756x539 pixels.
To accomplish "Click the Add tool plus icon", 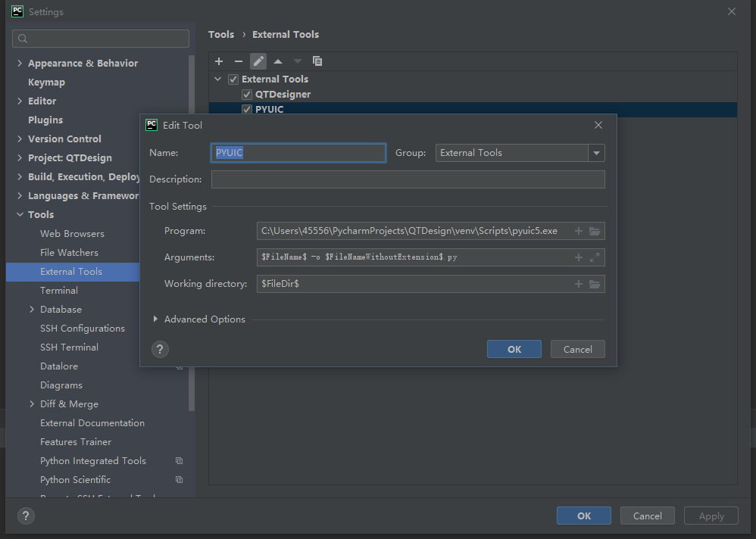I will click(x=219, y=61).
